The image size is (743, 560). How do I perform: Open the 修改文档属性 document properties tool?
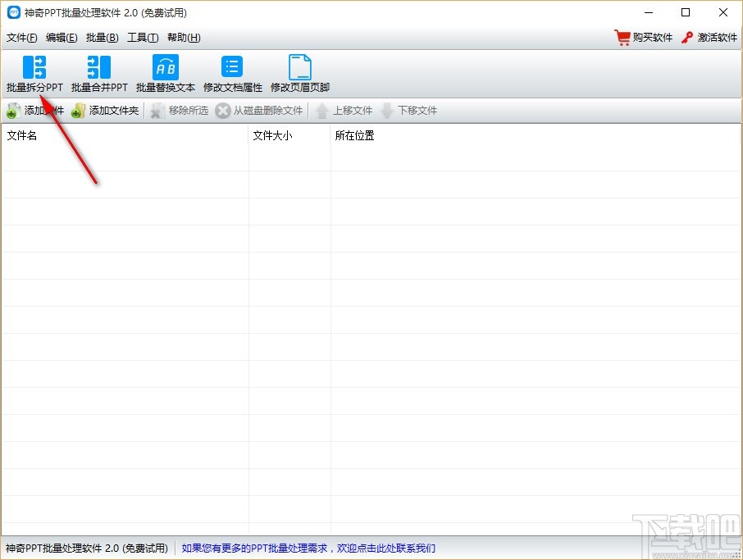click(232, 74)
